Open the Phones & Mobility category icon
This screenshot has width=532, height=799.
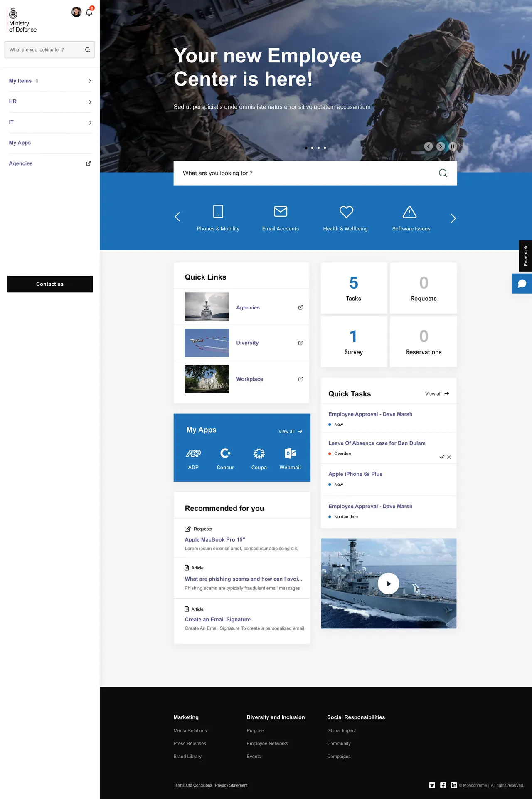pyautogui.click(x=218, y=211)
